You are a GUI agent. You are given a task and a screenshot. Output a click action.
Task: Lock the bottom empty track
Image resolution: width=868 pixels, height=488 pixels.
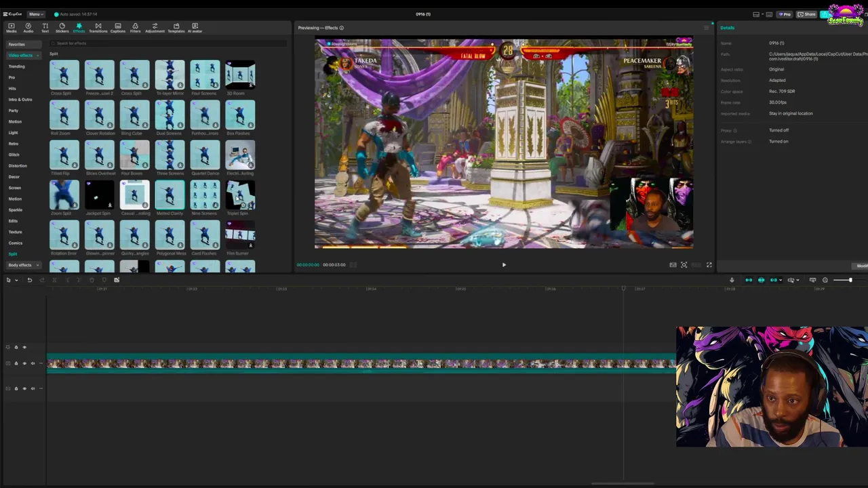pos(16,388)
